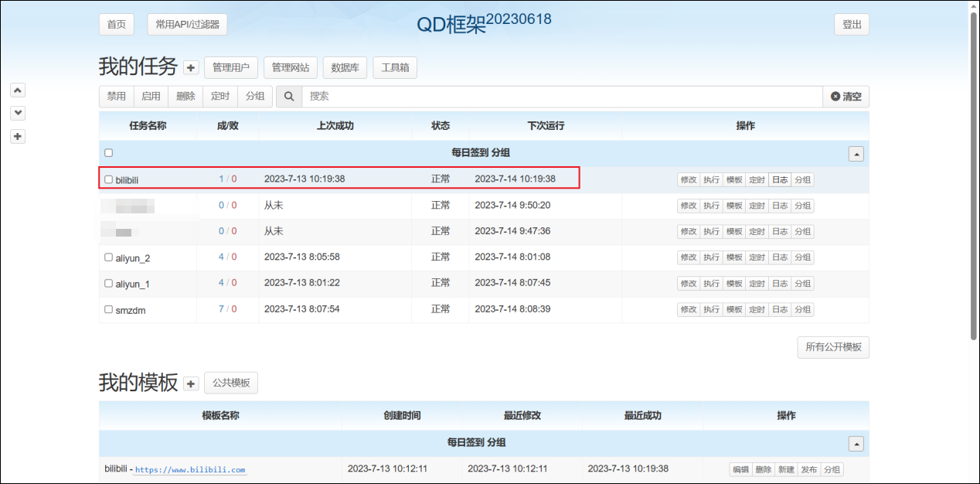The height and width of the screenshot is (484, 980).
Task: Select the aliyun_2 task checkbox
Action: [108, 257]
